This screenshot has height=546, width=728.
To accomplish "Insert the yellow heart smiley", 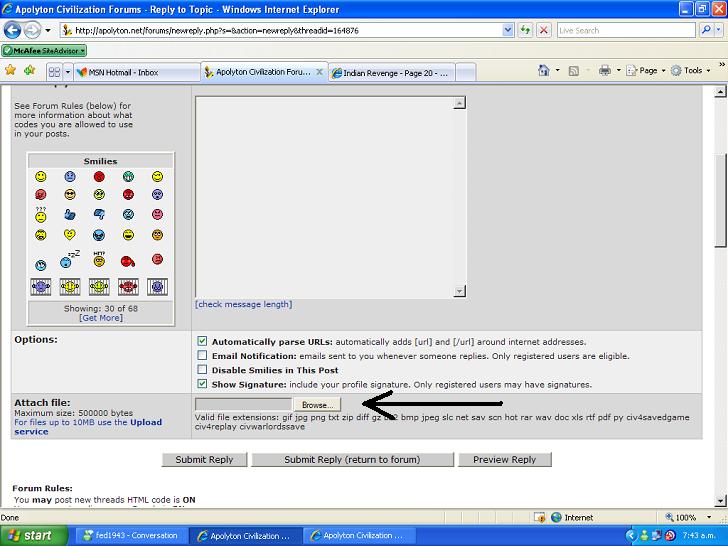I will [x=70, y=235].
